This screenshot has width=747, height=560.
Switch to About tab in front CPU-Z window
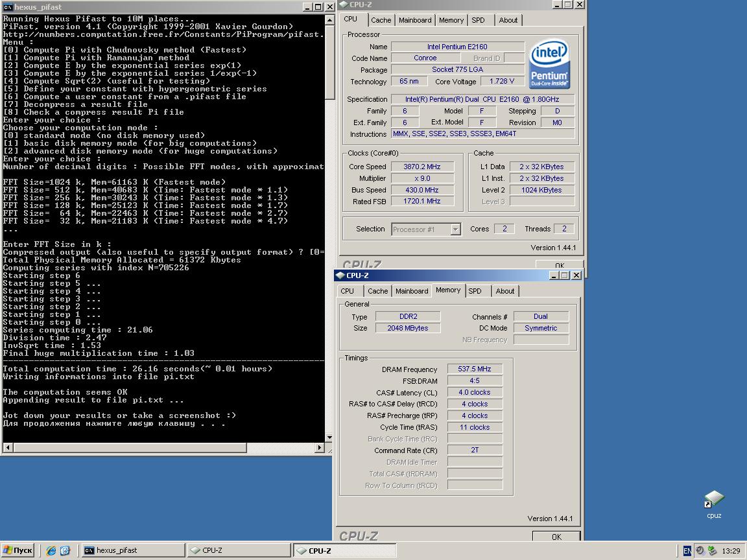(x=505, y=291)
